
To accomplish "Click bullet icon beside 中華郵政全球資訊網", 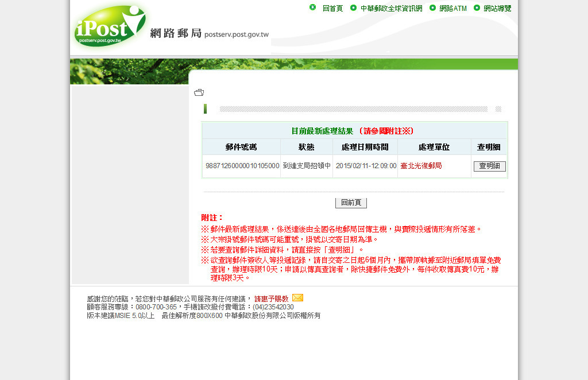I will click(x=353, y=7).
